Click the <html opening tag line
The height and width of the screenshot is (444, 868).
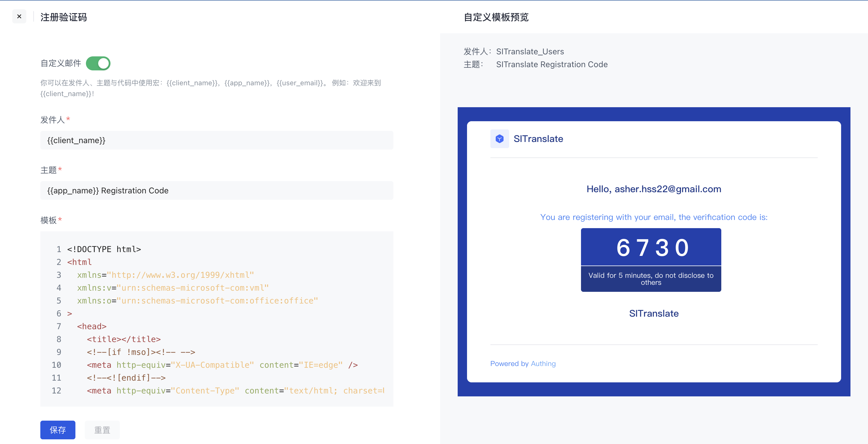(x=79, y=262)
